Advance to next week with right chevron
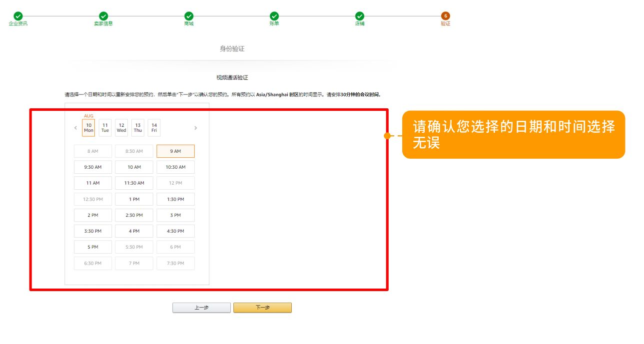644x344 pixels. 195,128
